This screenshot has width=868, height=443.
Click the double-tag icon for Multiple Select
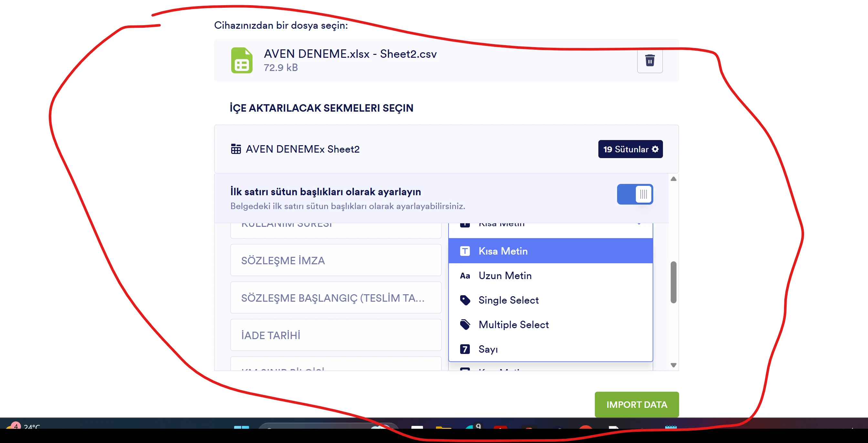coord(465,324)
